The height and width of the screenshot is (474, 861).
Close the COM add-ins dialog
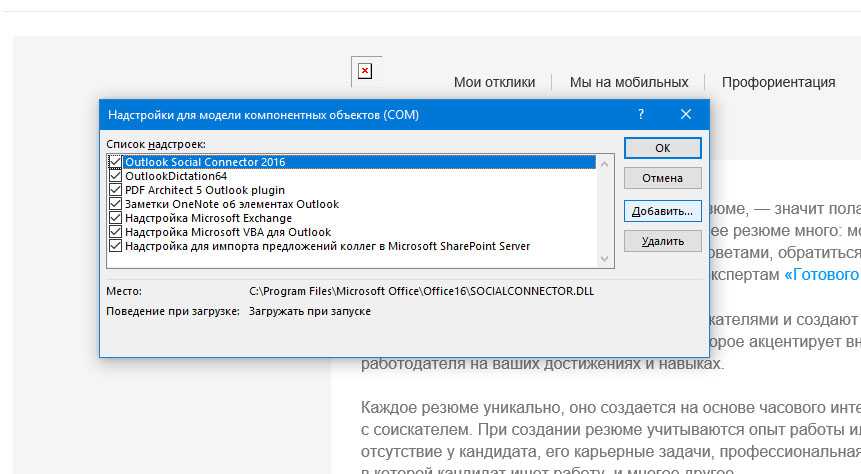[686, 114]
